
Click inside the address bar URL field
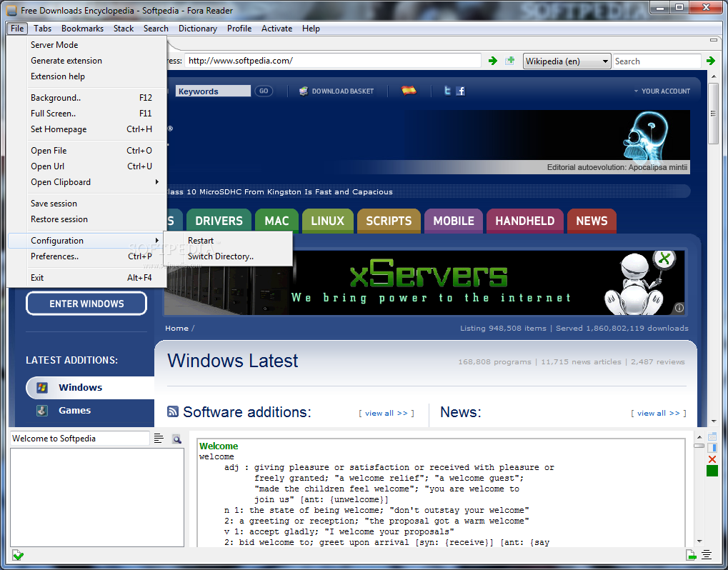click(332, 61)
